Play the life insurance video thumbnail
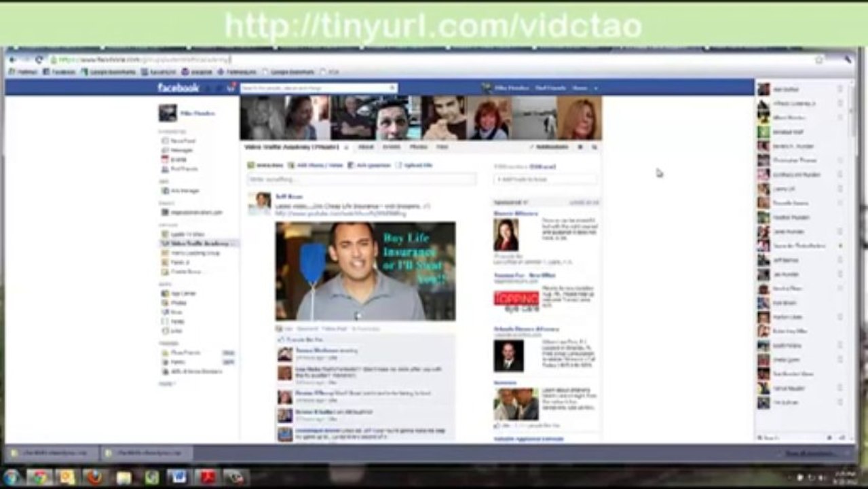The width and height of the screenshot is (868, 489). tap(365, 271)
